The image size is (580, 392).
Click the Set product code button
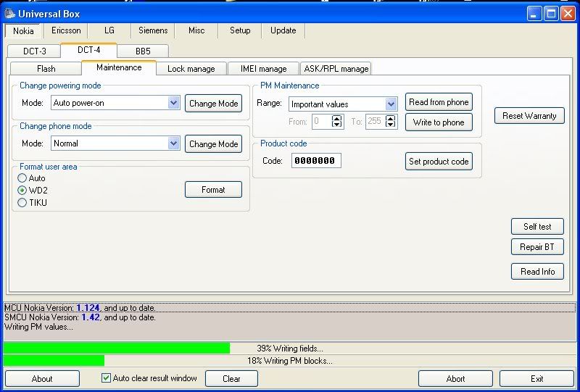pyautogui.click(x=439, y=162)
